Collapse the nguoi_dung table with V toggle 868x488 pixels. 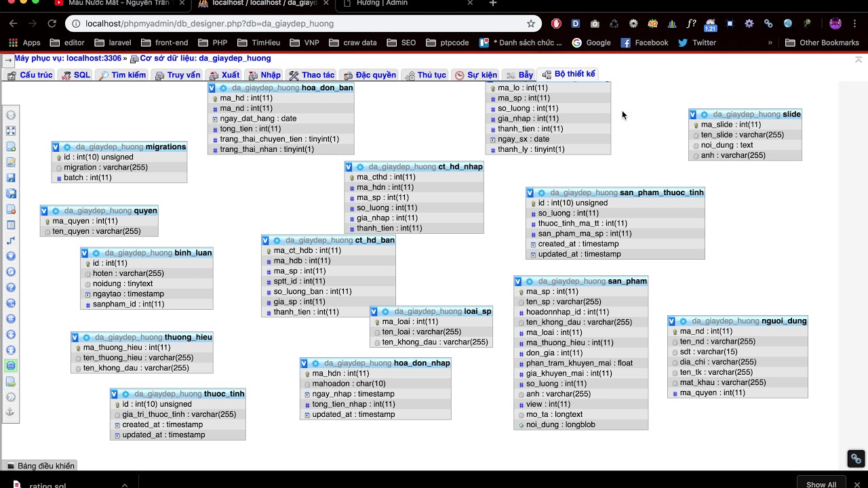(672, 321)
